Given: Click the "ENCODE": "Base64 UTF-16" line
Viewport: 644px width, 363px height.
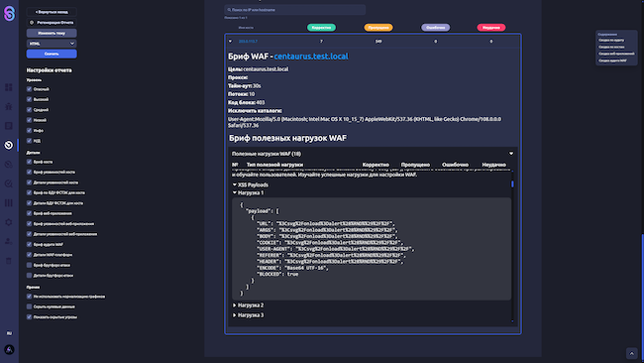Looking at the screenshot, I should point(293,268).
